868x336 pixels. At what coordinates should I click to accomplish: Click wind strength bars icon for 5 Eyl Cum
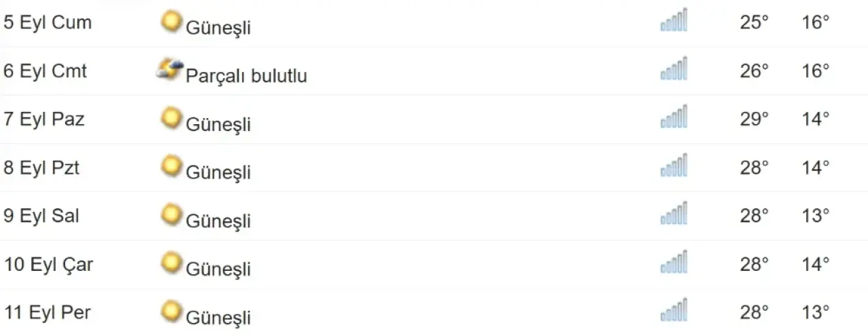[673, 20]
